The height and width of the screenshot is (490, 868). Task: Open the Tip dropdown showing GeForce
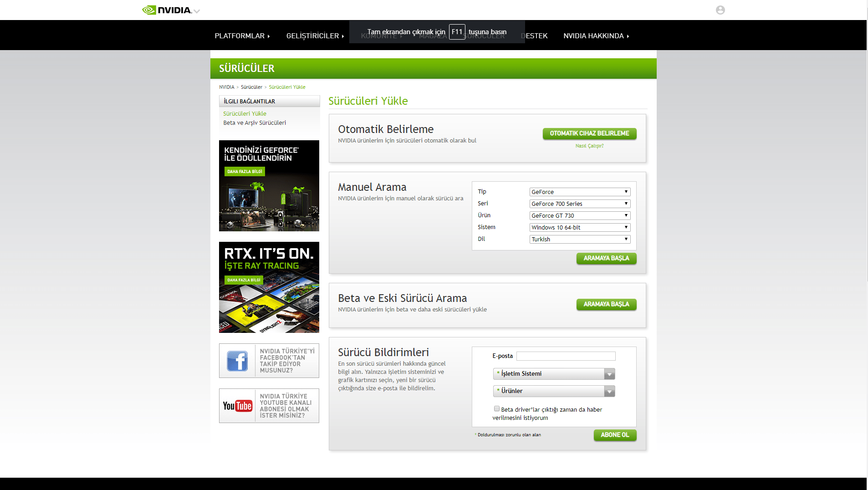[580, 192]
